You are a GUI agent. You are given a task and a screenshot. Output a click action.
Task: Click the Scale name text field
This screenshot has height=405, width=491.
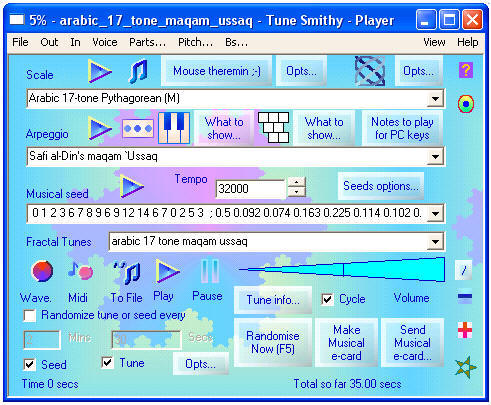[227, 99]
